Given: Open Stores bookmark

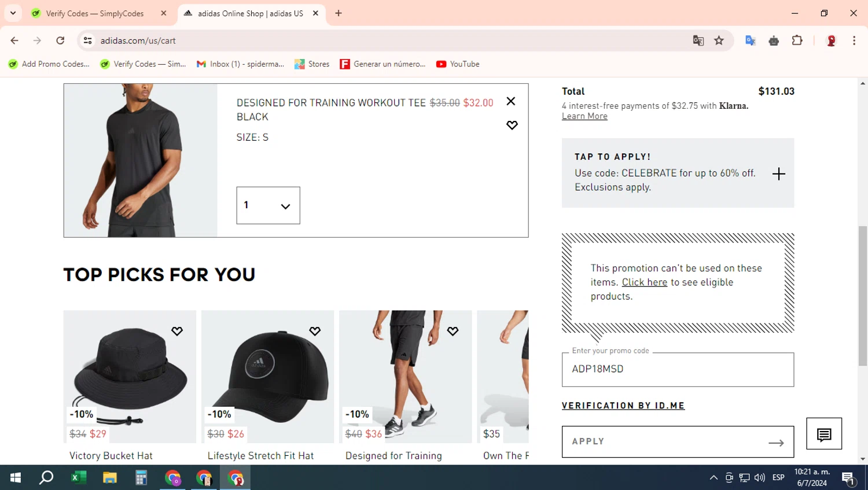Looking at the screenshot, I should 312,64.
